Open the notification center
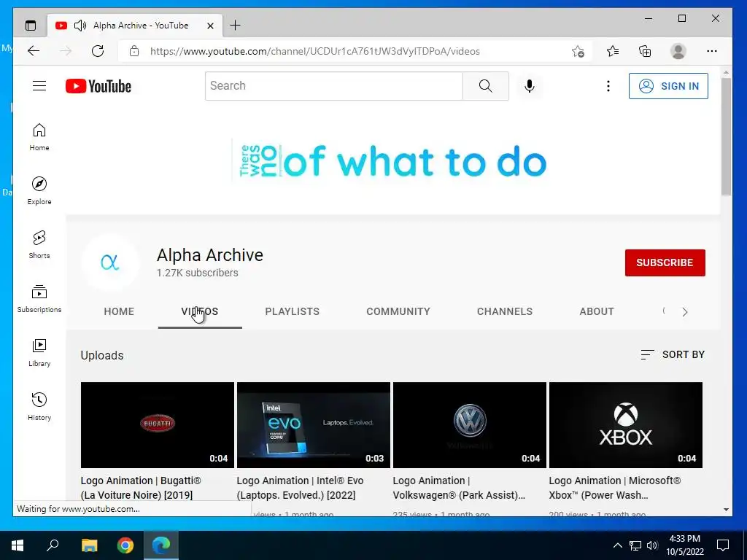747x560 pixels. [723, 545]
